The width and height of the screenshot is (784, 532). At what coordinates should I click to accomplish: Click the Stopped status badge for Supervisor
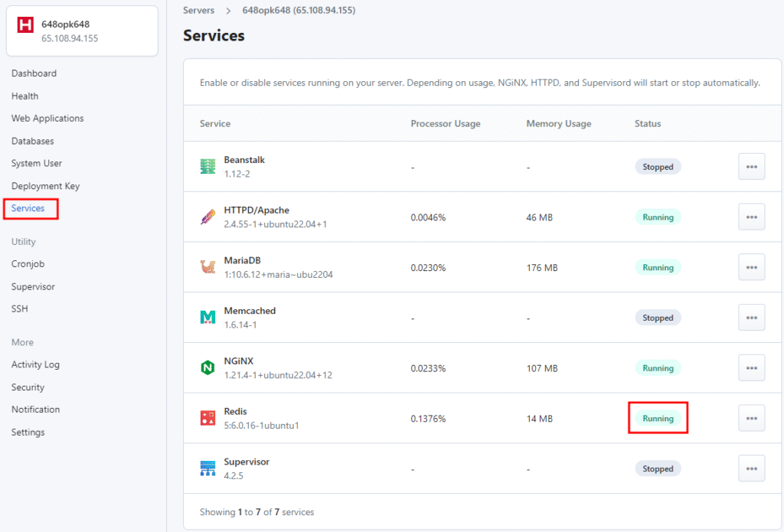(658, 468)
